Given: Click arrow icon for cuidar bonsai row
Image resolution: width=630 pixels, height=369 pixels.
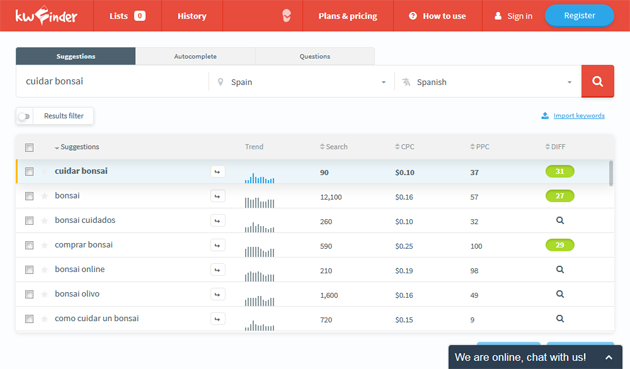Looking at the screenshot, I should pos(218,172).
